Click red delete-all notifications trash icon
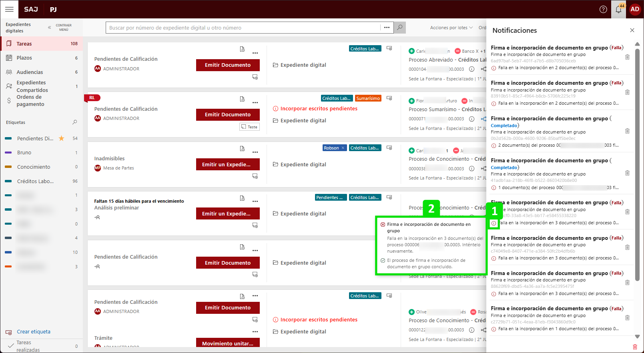The image size is (644, 353). (x=635, y=347)
